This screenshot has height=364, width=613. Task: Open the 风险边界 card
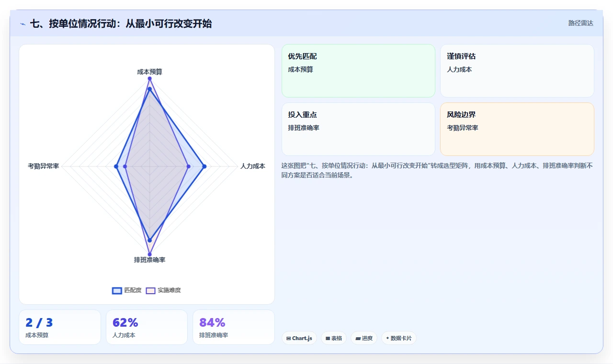pos(517,129)
